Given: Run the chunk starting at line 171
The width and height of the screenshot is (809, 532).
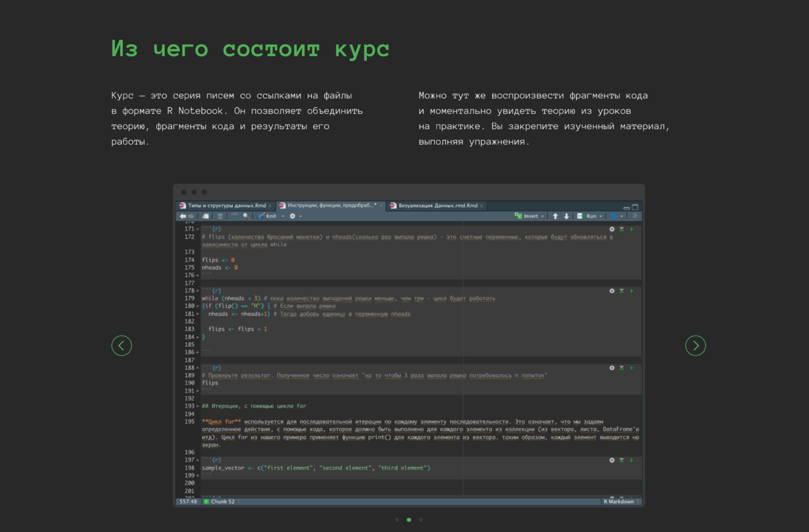Looking at the screenshot, I should (x=632, y=229).
